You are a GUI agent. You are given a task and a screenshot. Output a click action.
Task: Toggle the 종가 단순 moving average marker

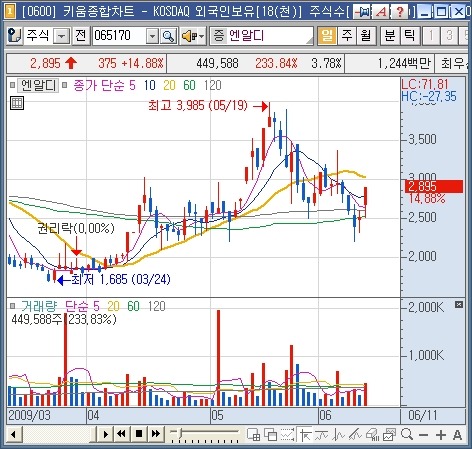pyautogui.click(x=65, y=85)
